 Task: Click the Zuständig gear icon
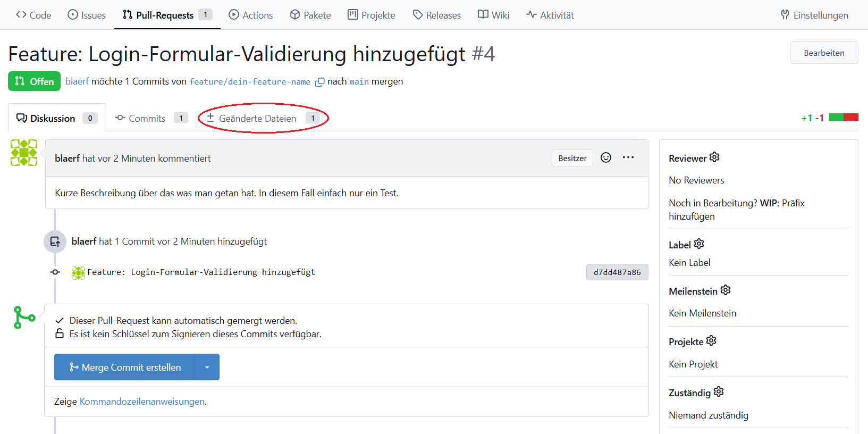click(x=719, y=392)
